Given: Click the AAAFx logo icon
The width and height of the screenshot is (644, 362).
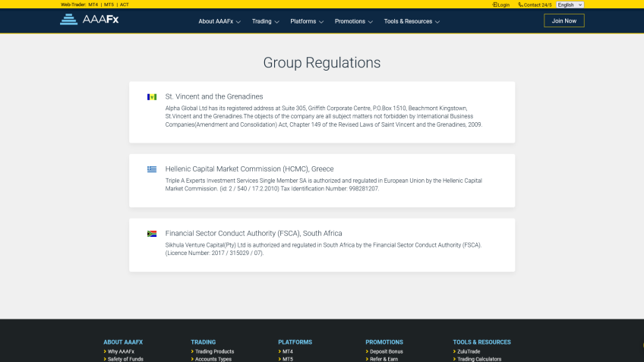Looking at the screenshot, I should (69, 20).
